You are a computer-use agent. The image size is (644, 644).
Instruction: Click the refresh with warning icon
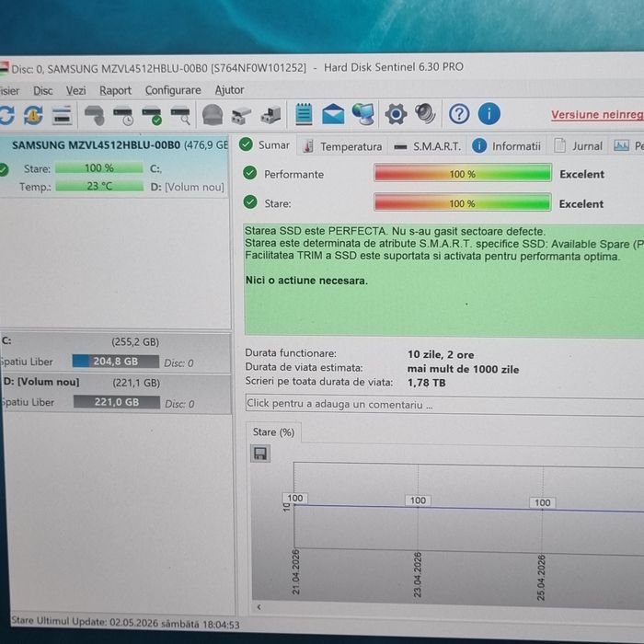click(x=33, y=115)
